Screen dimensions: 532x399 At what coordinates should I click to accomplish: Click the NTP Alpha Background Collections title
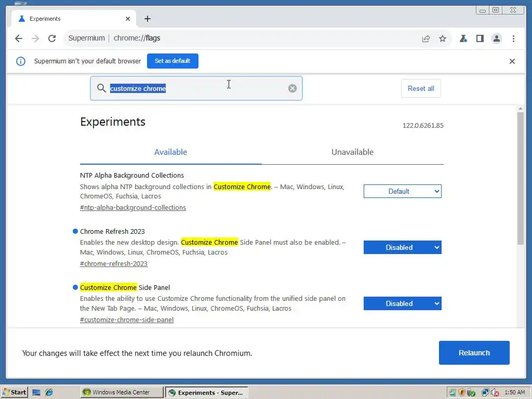click(132, 176)
